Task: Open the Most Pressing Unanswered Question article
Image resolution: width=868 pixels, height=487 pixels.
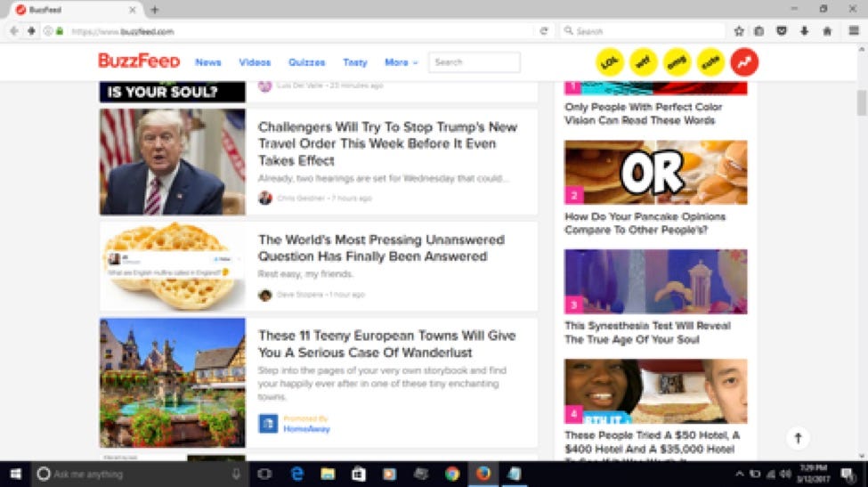Action: 381,248
